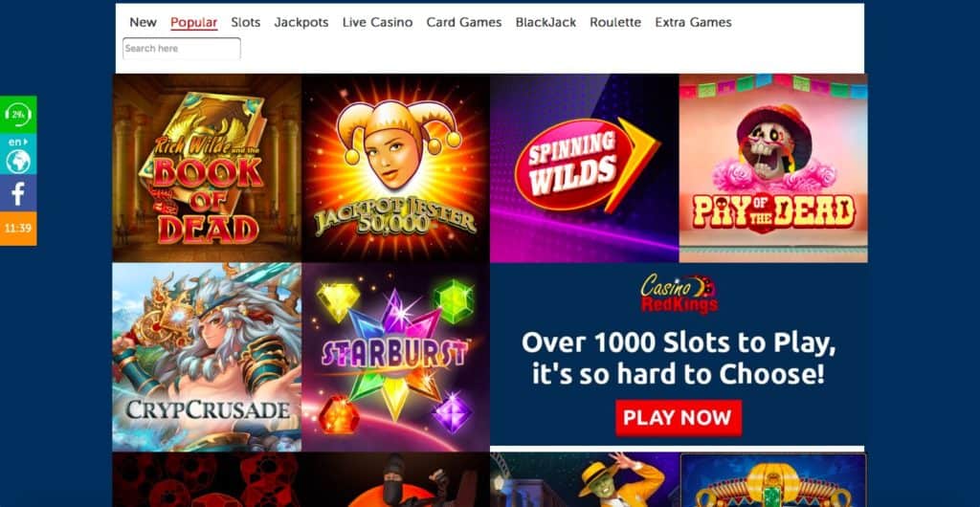Open the Slots category
The width and height of the screenshot is (980, 507).
(x=246, y=22)
